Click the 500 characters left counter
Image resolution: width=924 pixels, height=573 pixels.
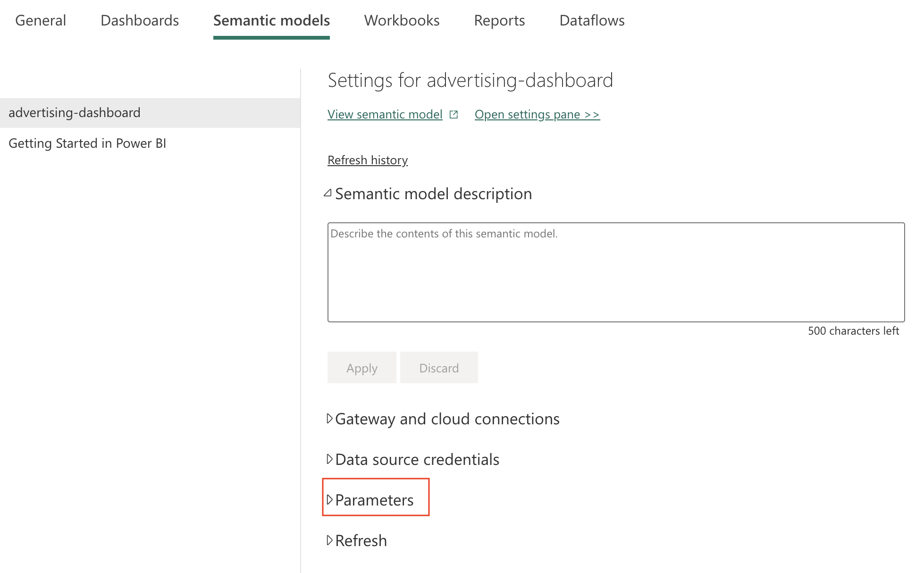(853, 331)
